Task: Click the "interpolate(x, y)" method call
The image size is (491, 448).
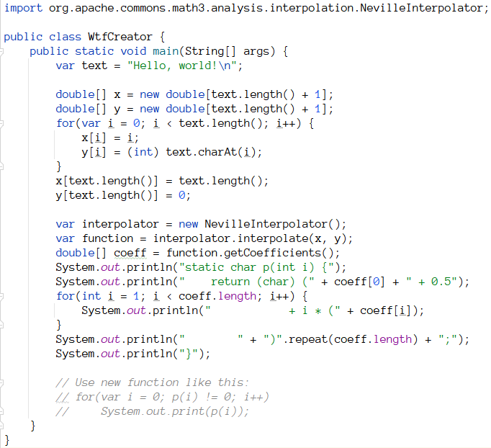Action: click(x=291, y=238)
